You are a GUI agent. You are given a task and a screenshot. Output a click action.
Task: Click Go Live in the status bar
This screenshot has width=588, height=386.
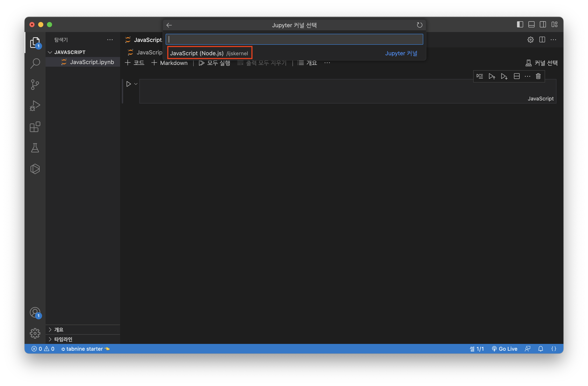(505, 349)
